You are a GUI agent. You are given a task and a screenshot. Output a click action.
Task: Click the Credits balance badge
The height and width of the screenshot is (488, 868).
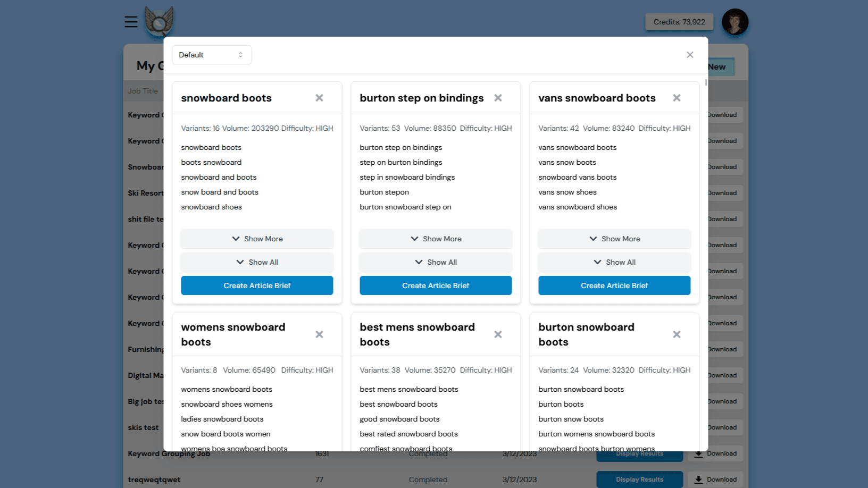coord(679,22)
